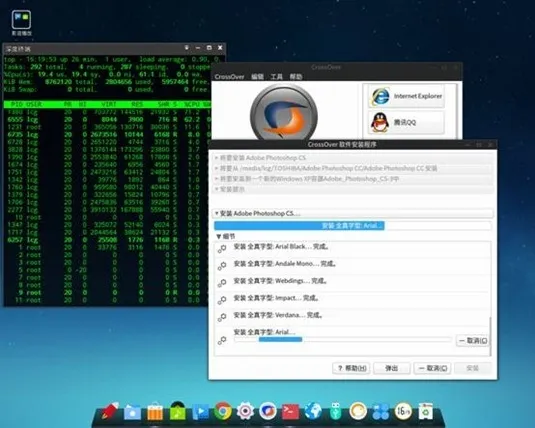Viewport: 535px width, 428px height.
Task: Launch Google Chrome from the dock
Action: point(223,411)
